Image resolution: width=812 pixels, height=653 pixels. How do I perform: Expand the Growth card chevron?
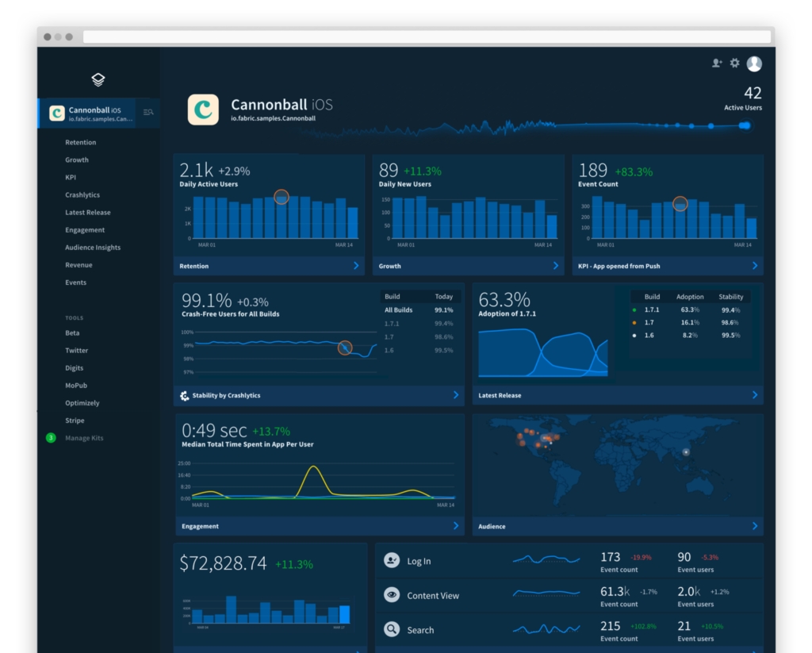tap(555, 266)
